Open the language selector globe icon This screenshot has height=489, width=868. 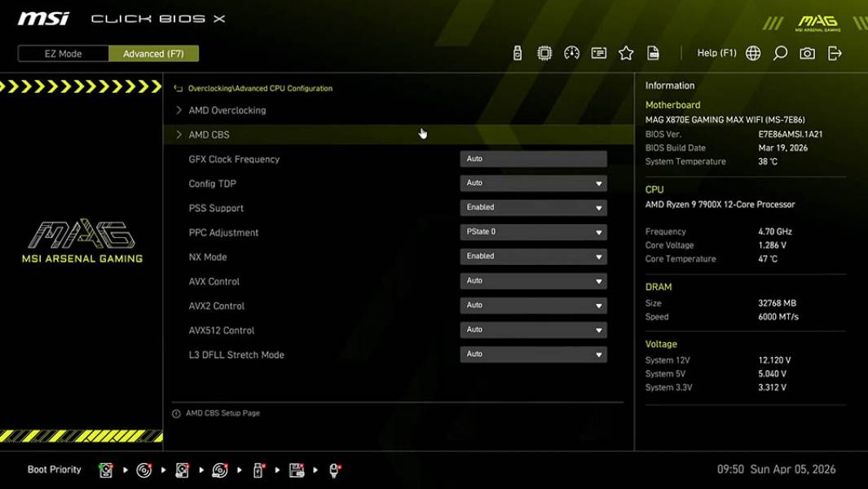(x=752, y=52)
